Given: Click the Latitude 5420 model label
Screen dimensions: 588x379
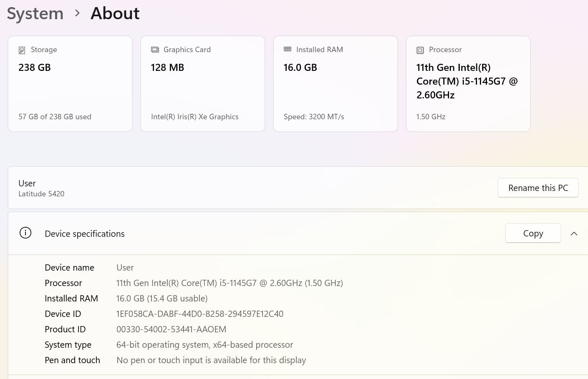Looking at the screenshot, I should coord(41,194).
